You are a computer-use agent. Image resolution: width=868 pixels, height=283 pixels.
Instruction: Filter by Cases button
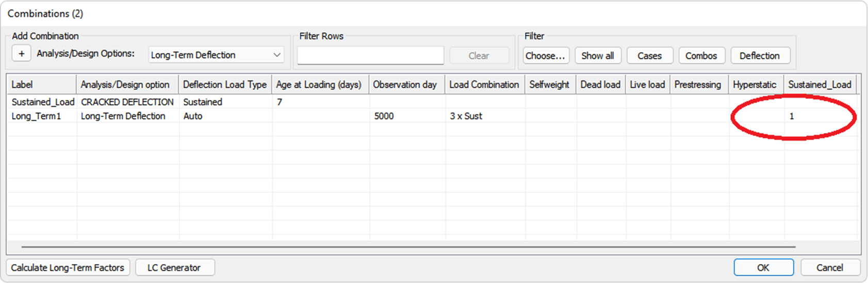[x=649, y=56]
